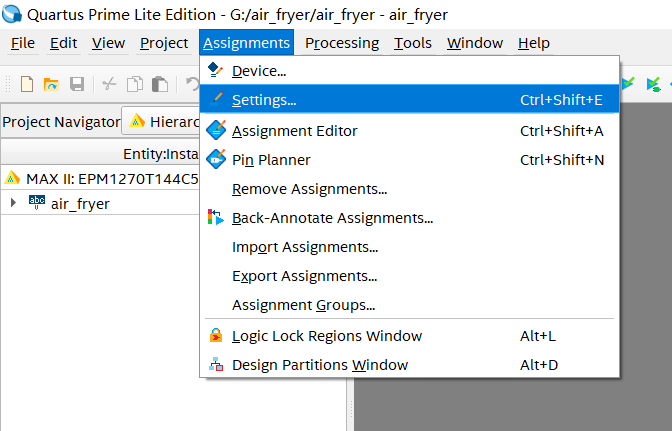The width and height of the screenshot is (672, 431).
Task: Click the New file toolbar icon
Action: click(27, 84)
